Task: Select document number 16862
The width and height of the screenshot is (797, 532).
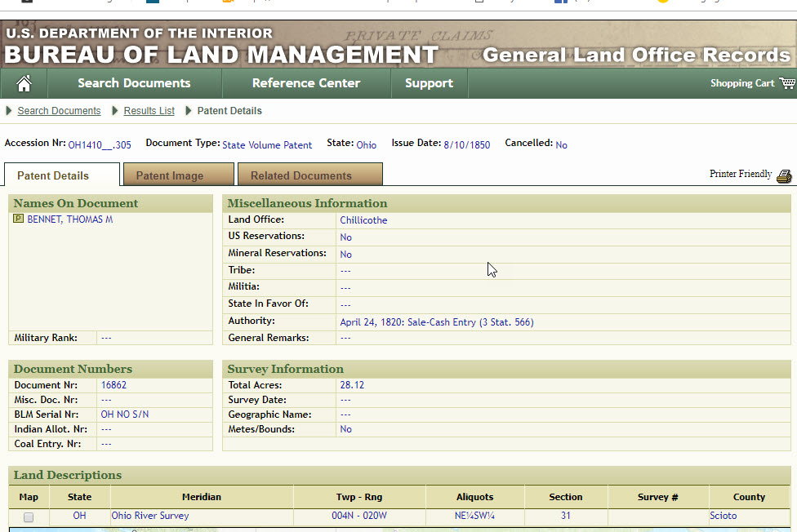Action: (114, 385)
